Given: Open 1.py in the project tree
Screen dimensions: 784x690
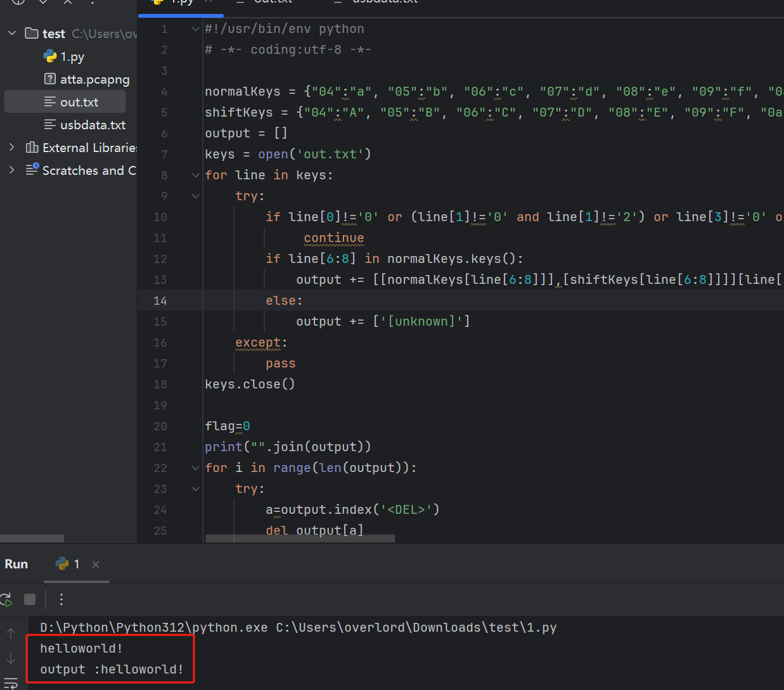Looking at the screenshot, I should (72, 57).
